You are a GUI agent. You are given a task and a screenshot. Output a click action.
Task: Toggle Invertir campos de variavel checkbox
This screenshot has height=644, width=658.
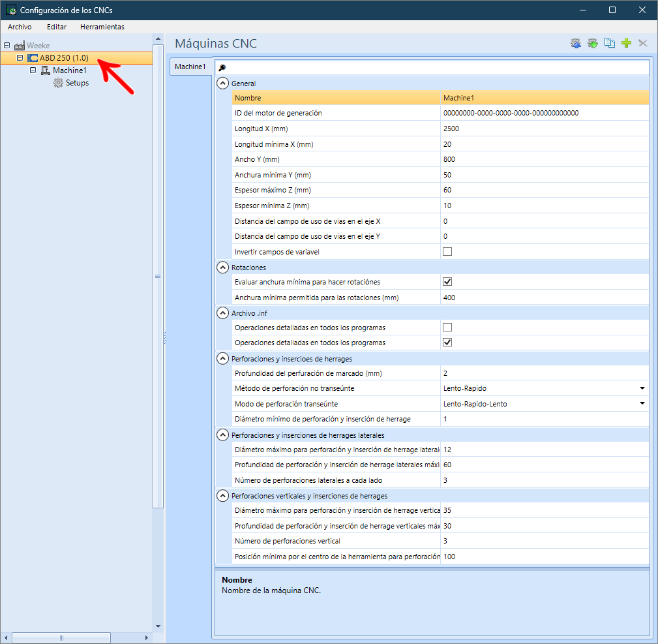point(447,252)
